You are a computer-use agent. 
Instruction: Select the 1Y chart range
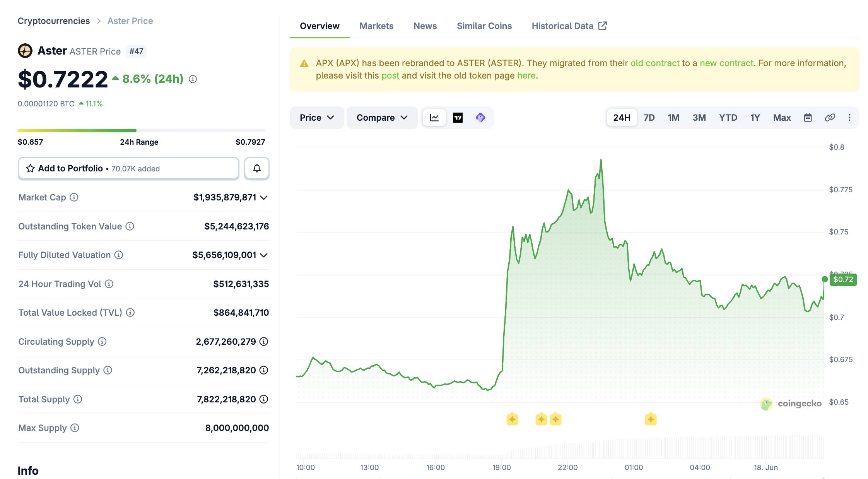click(x=755, y=118)
